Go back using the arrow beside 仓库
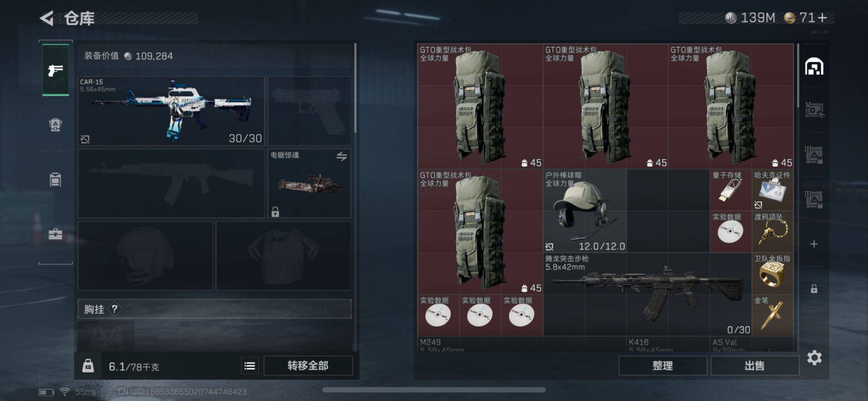 point(47,18)
